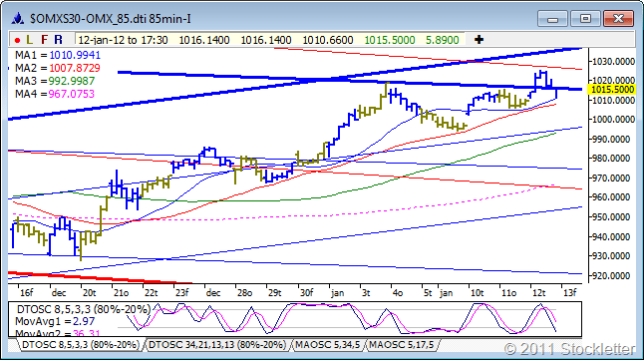Click the 950.0000 price axis label

(612, 216)
